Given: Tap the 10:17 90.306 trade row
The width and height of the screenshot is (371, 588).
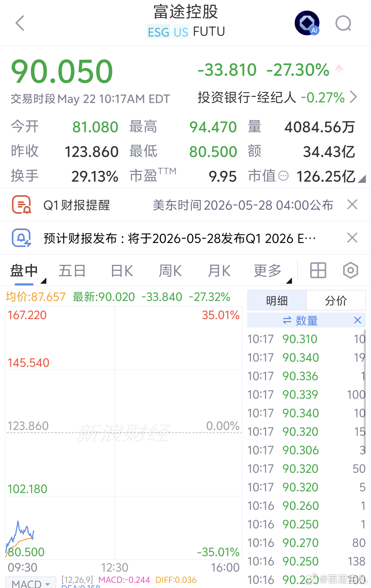Looking at the screenshot, I should [306, 450].
